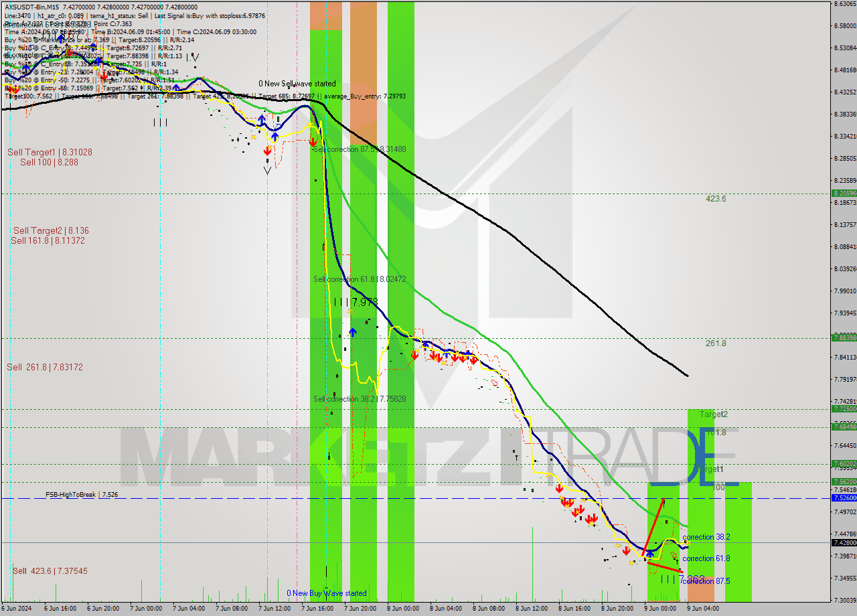Screen dimensions: 857x616
Task: Click the '8 Jun 16:00' time axis label
Action: tap(575, 609)
